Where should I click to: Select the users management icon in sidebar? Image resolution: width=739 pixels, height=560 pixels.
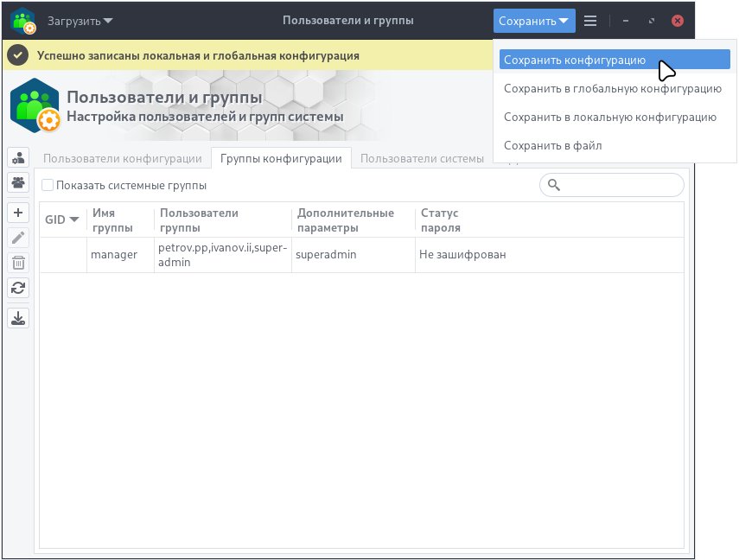click(x=17, y=156)
